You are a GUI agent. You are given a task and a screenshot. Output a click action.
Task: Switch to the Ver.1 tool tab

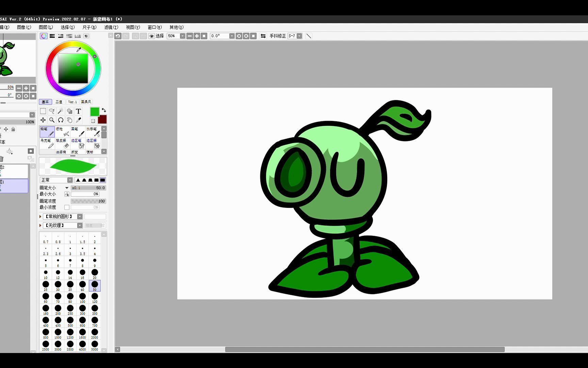tap(72, 102)
